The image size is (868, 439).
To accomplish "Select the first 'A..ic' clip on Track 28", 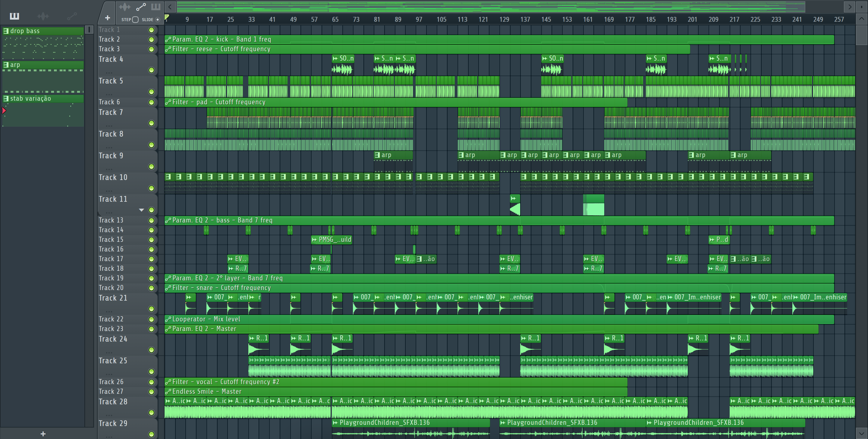I will point(175,408).
